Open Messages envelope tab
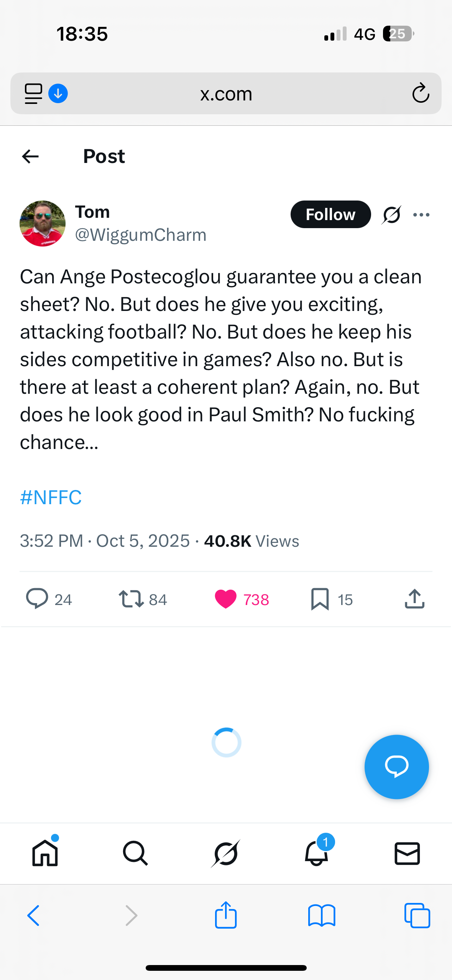The width and height of the screenshot is (452, 980). (x=407, y=853)
